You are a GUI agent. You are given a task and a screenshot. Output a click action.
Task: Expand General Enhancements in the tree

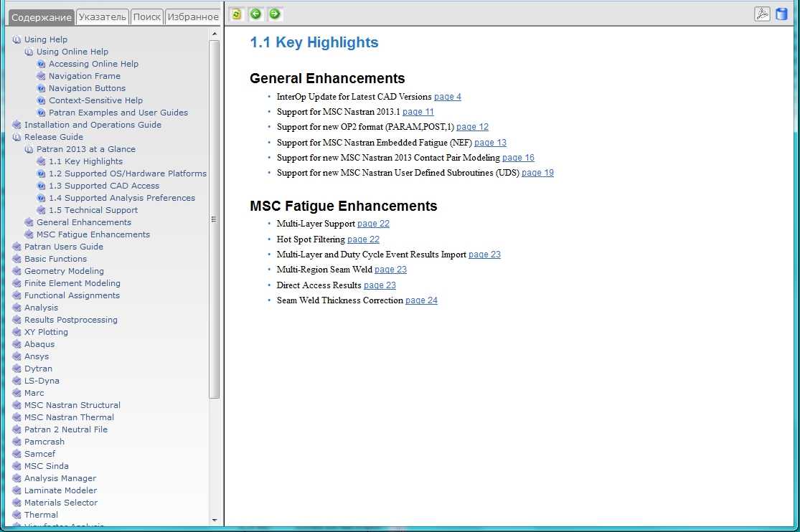click(84, 222)
